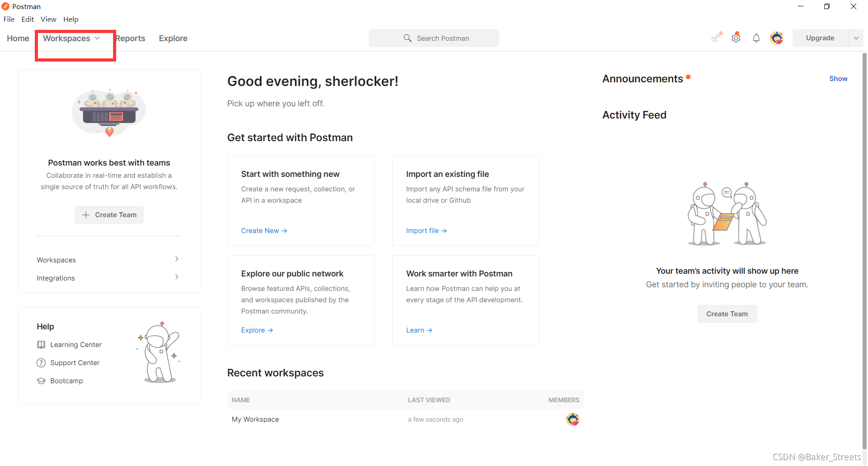
Task: Click Create Team in left panel
Action: tap(109, 215)
